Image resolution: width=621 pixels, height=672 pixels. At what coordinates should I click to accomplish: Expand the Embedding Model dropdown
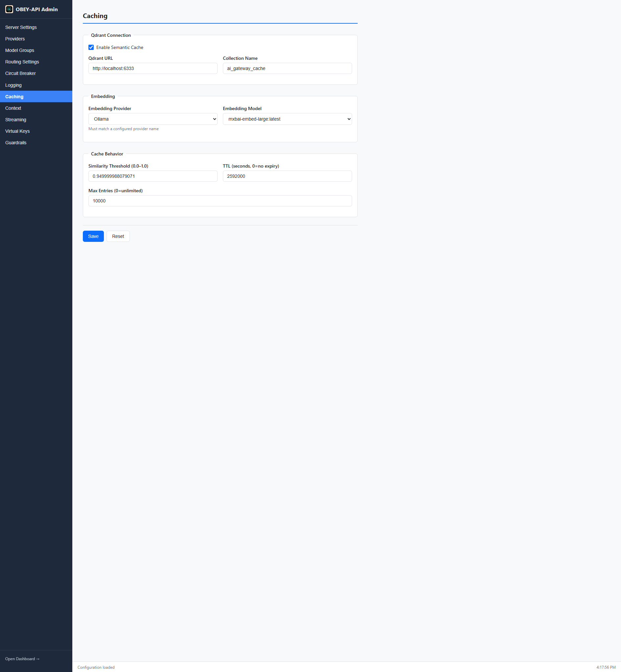tap(287, 119)
